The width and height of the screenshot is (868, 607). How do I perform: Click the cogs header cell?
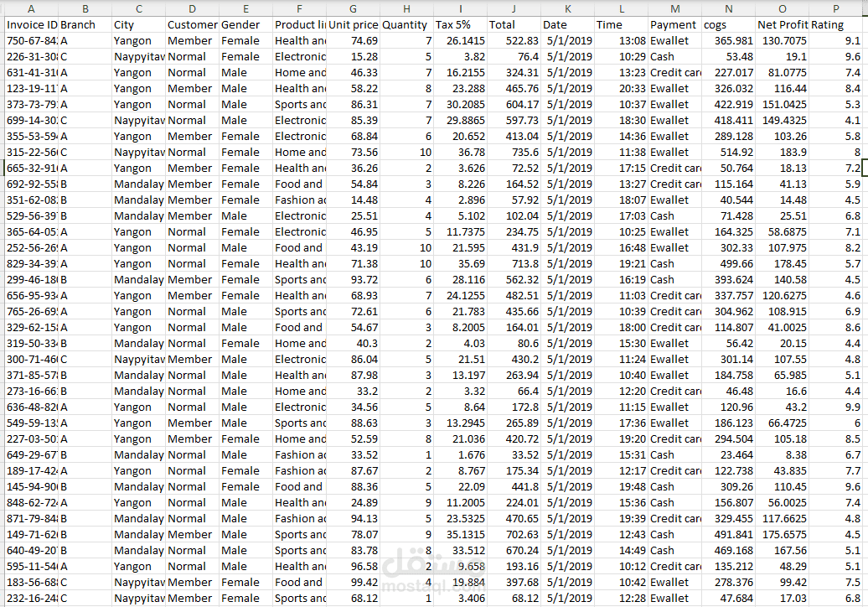(x=729, y=25)
